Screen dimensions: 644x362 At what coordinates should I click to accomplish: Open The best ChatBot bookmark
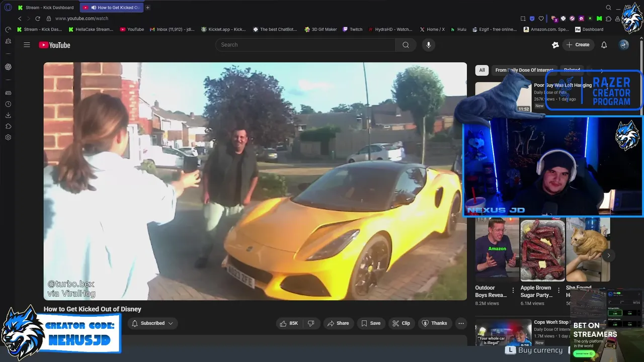pos(275,30)
